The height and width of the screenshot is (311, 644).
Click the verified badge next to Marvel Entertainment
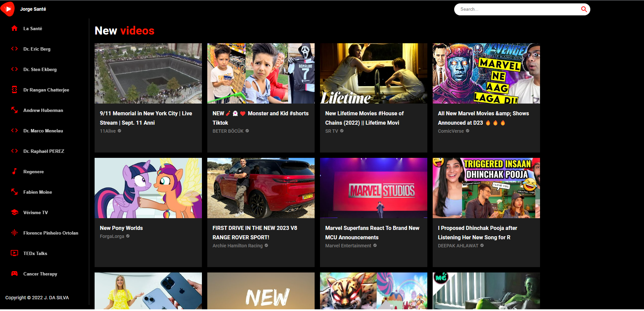coord(375,245)
